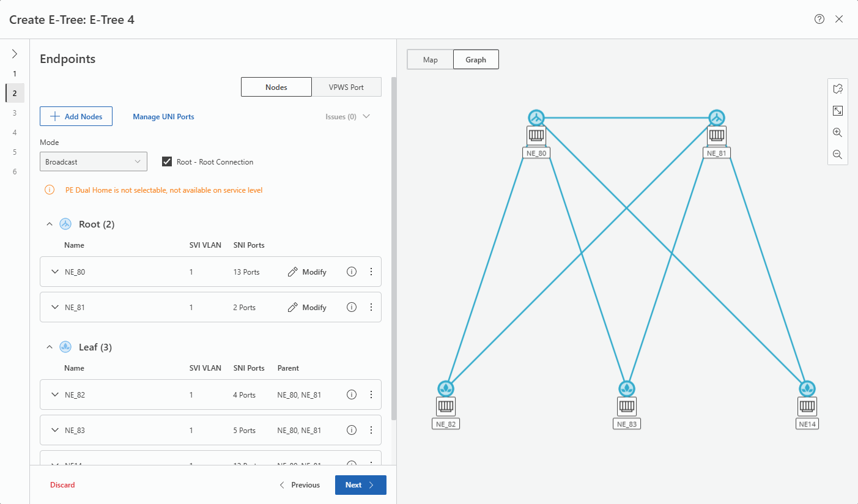Select the Graph tab

pyautogui.click(x=476, y=60)
